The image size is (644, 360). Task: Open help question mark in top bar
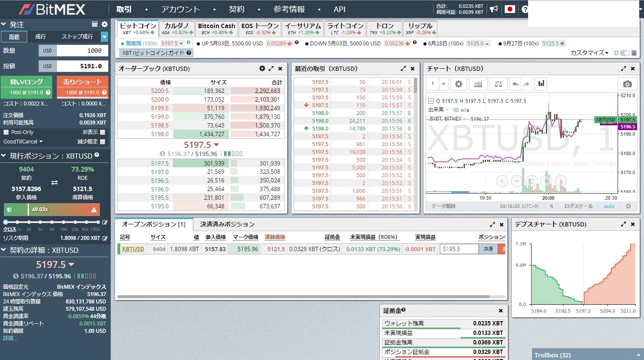[x=525, y=9]
